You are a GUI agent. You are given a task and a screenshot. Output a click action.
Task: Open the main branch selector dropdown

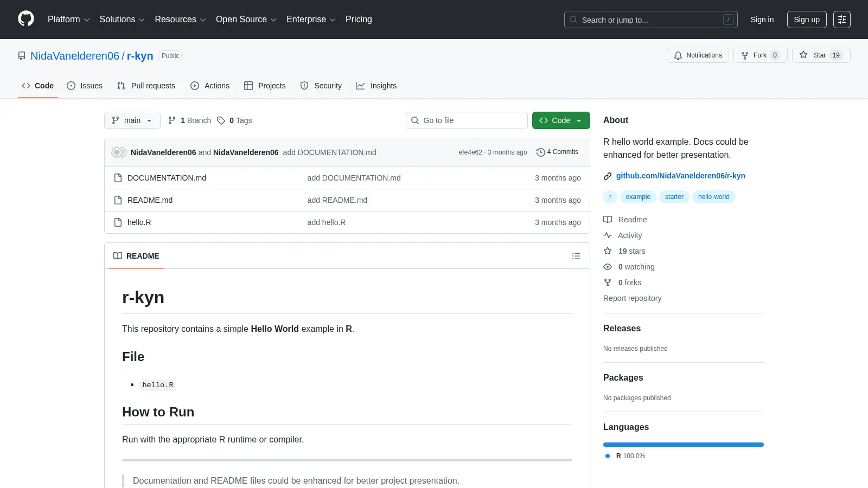tap(132, 120)
